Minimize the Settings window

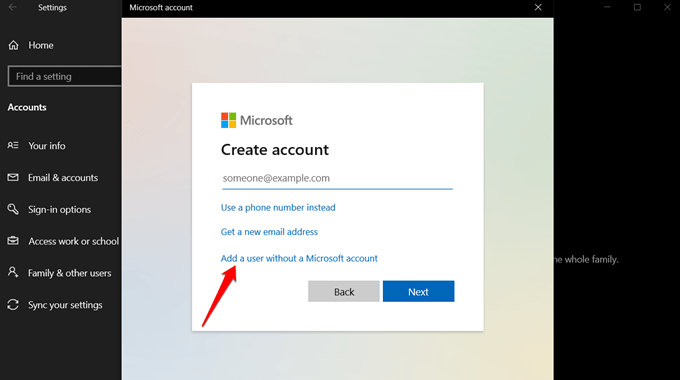(x=607, y=7)
